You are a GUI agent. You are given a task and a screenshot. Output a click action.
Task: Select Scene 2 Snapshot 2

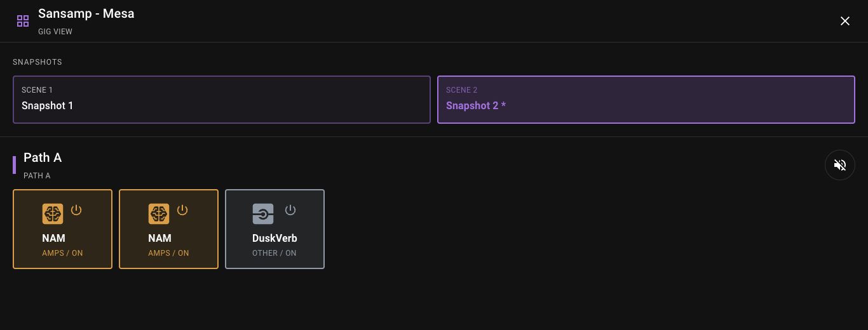pyautogui.click(x=646, y=100)
